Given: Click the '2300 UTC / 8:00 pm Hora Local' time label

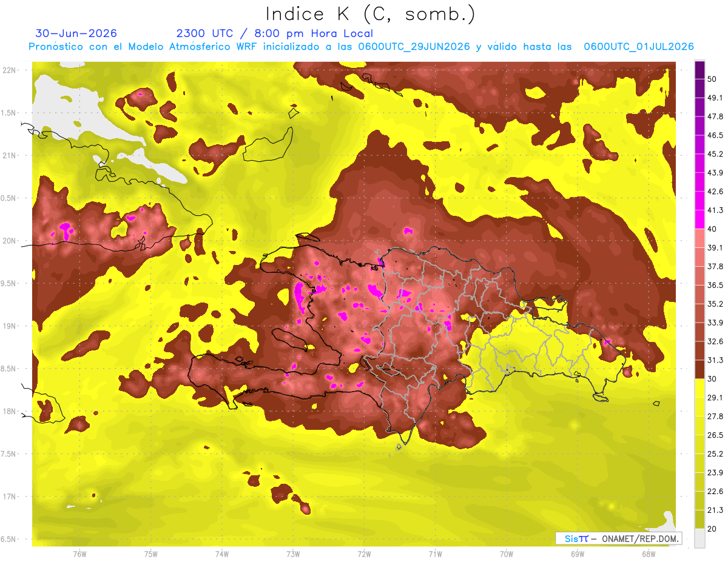Looking at the screenshot, I should pos(275,33).
